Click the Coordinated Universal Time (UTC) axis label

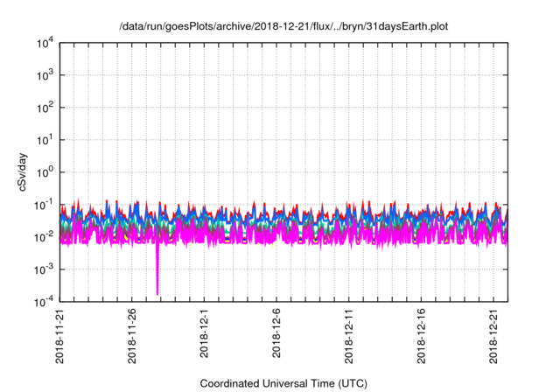283,383
